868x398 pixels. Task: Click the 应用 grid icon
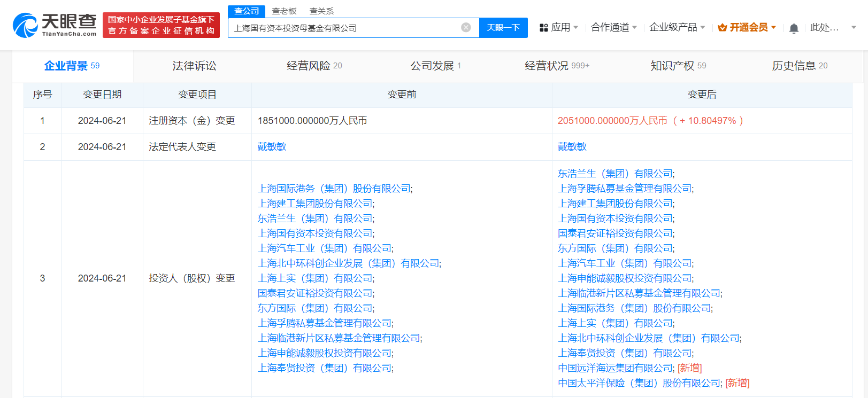(543, 28)
